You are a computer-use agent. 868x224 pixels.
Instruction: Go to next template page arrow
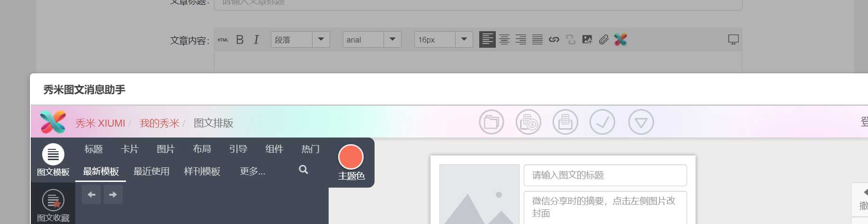point(113,194)
